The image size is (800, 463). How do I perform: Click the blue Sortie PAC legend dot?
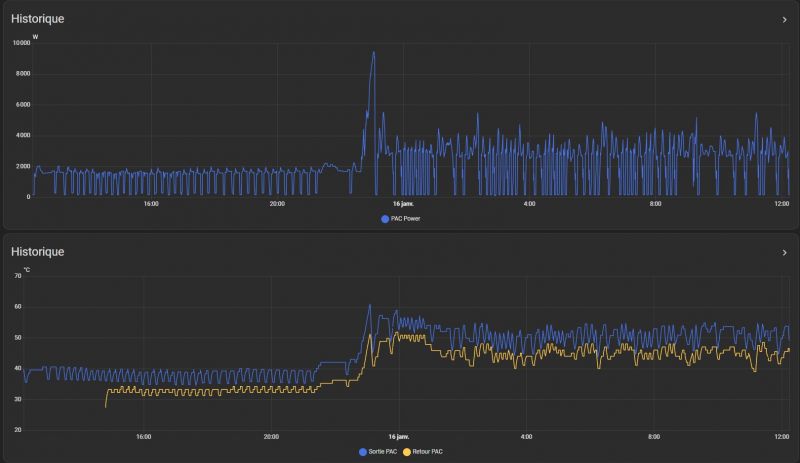coord(363,451)
